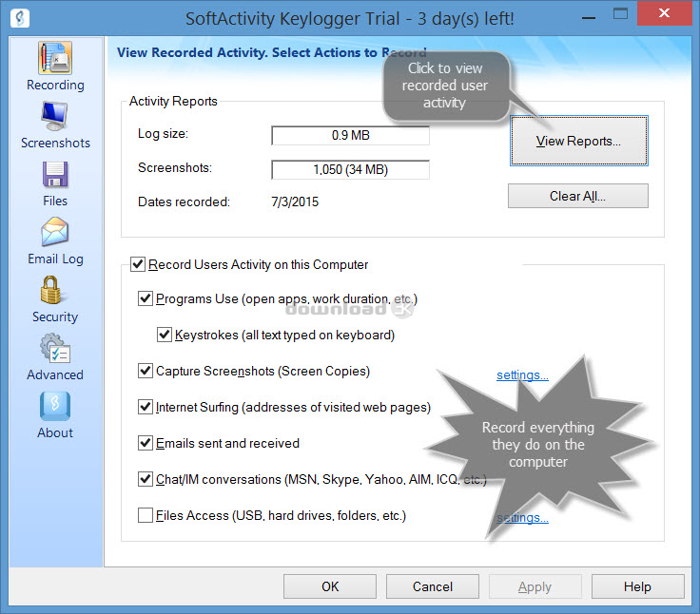This screenshot has height=614, width=700.
Task: Open settings link for Capture Screenshots
Action: pyautogui.click(x=522, y=375)
